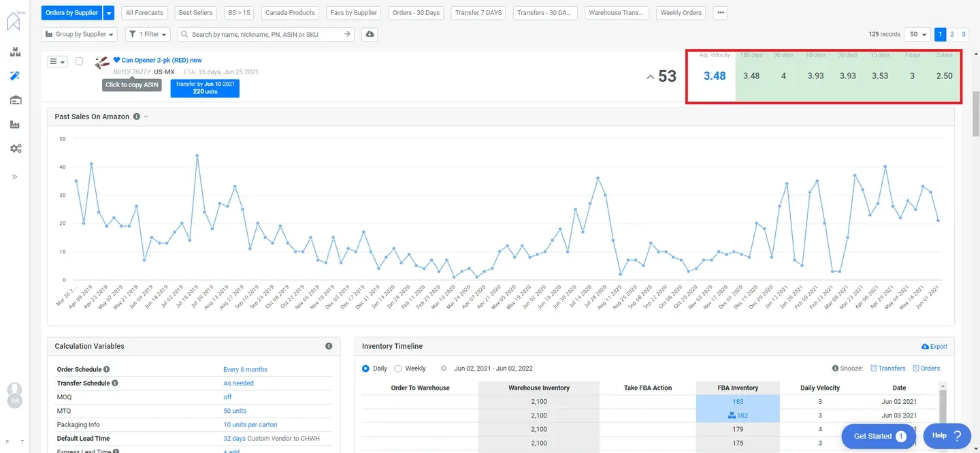Click Calculation Variables info icon

coord(329,346)
